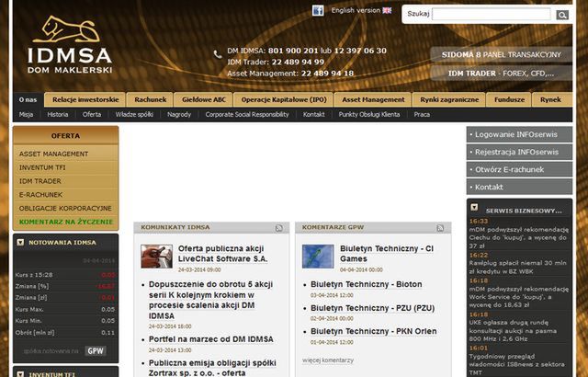
Task: Collapse the Serwis Biznesowy panel arrow
Action: 474,207
